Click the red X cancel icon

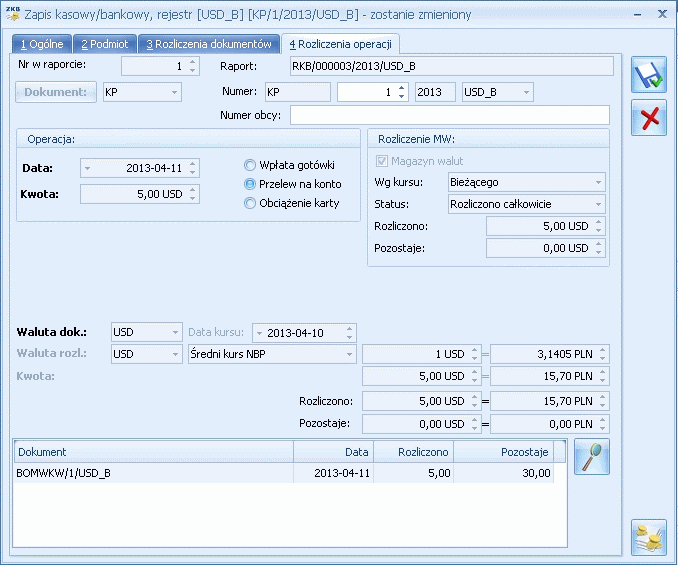point(649,118)
